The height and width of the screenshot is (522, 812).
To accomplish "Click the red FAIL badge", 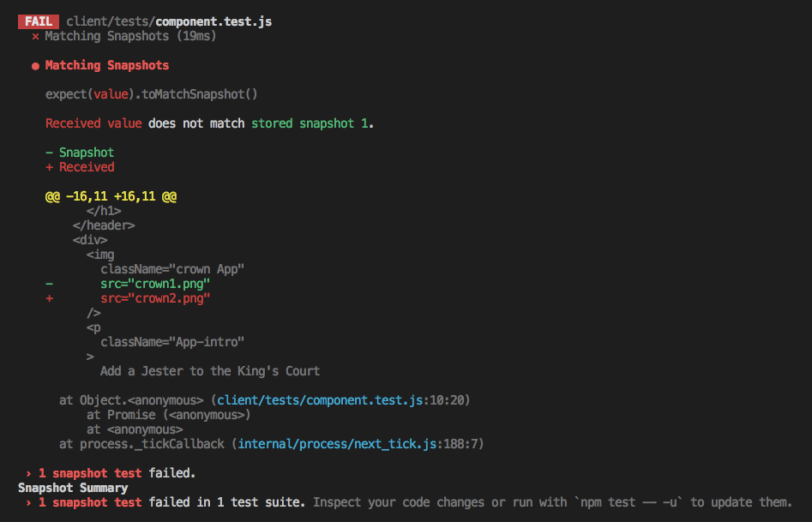I will tap(40, 21).
